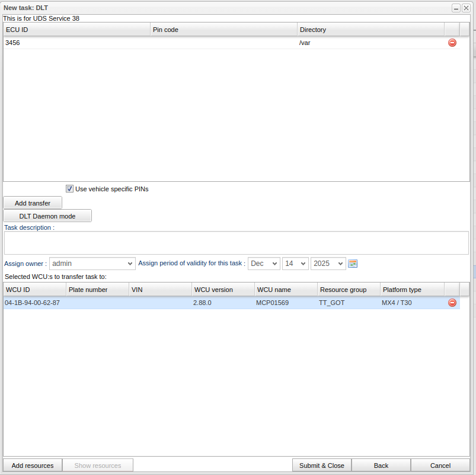
Task: Focus the Task description text field
Action: pyautogui.click(x=236, y=243)
